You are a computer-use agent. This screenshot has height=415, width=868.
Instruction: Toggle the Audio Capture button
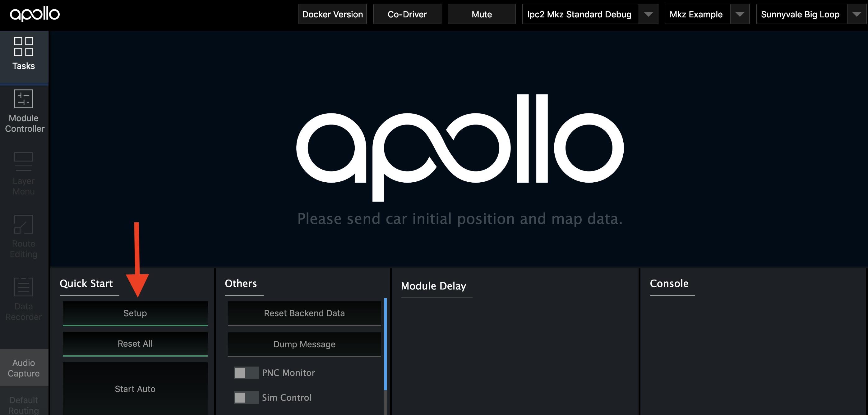pyautogui.click(x=24, y=367)
